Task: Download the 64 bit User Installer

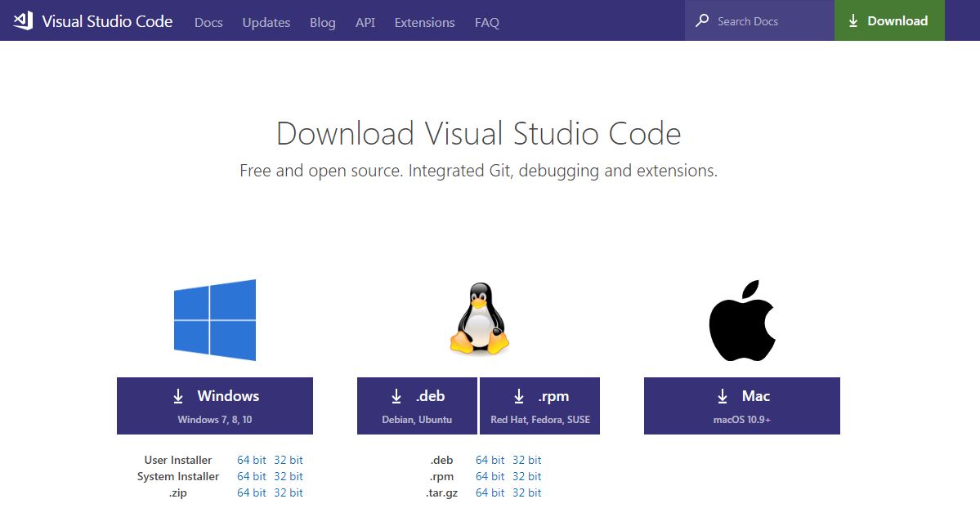Action: (x=251, y=459)
